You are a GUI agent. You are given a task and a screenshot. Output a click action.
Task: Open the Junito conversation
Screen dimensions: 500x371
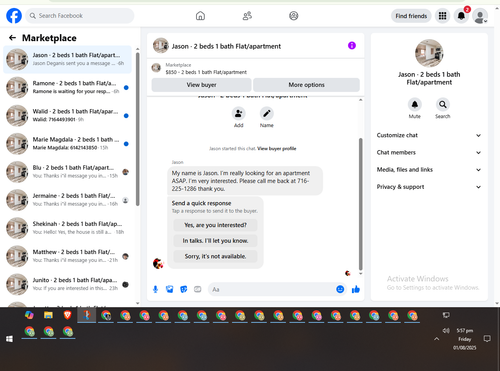(67, 284)
